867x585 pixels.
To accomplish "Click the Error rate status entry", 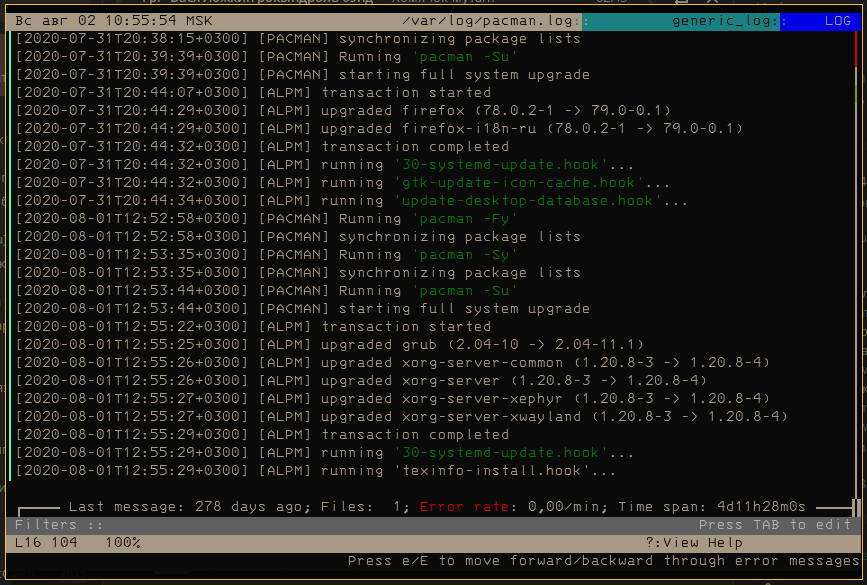I will pos(513,506).
